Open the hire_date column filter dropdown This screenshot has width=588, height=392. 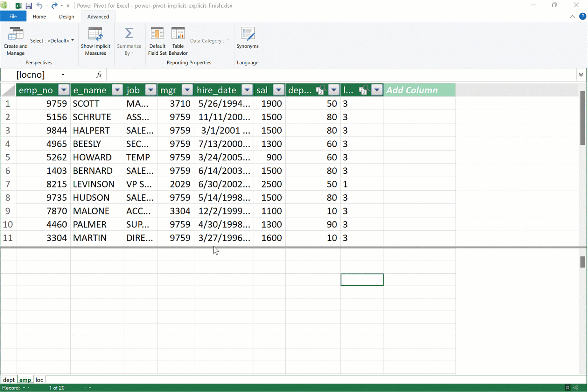point(247,90)
